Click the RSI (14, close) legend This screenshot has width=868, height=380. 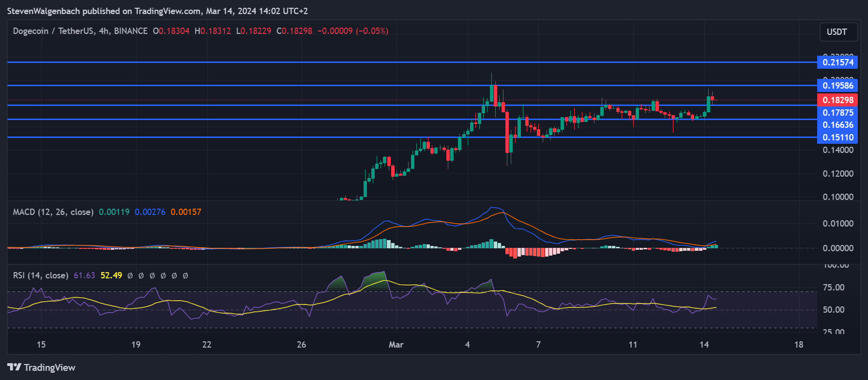[41, 275]
